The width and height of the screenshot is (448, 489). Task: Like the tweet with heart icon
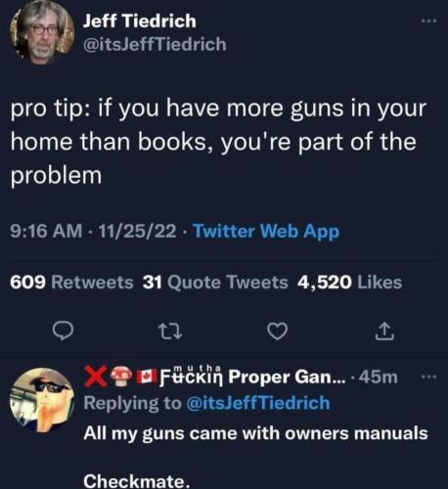278,332
